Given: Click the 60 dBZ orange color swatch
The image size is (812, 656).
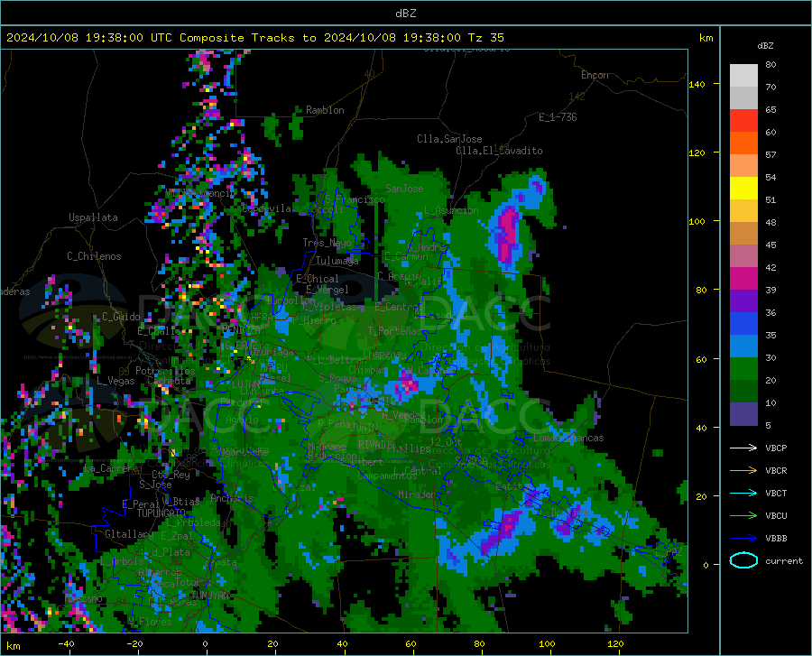Looking at the screenshot, I should pyautogui.click(x=743, y=143).
